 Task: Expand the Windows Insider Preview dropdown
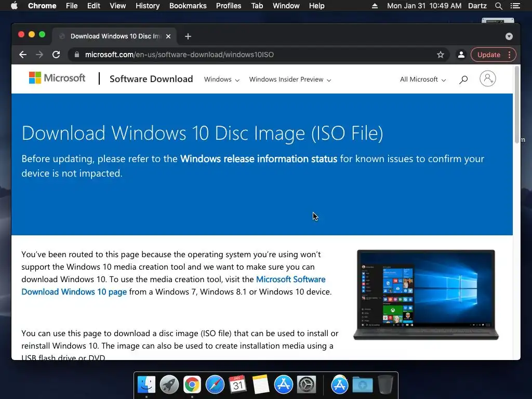coord(290,79)
